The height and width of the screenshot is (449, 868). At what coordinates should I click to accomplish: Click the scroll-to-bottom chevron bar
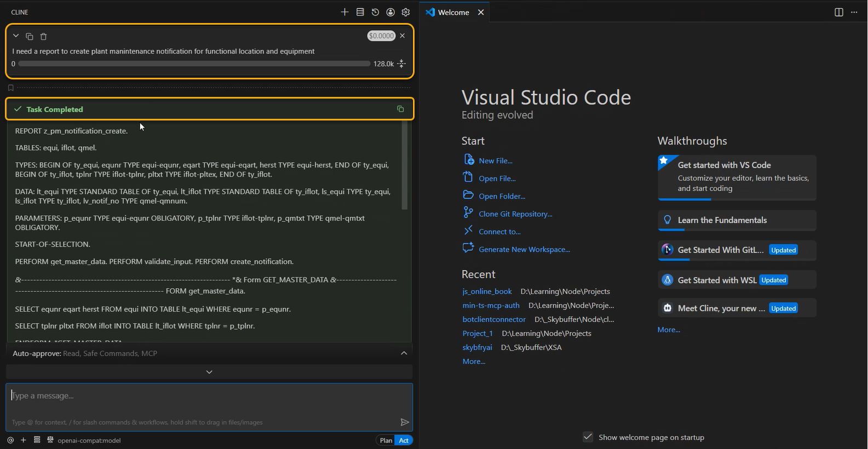click(x=209, y=372)
